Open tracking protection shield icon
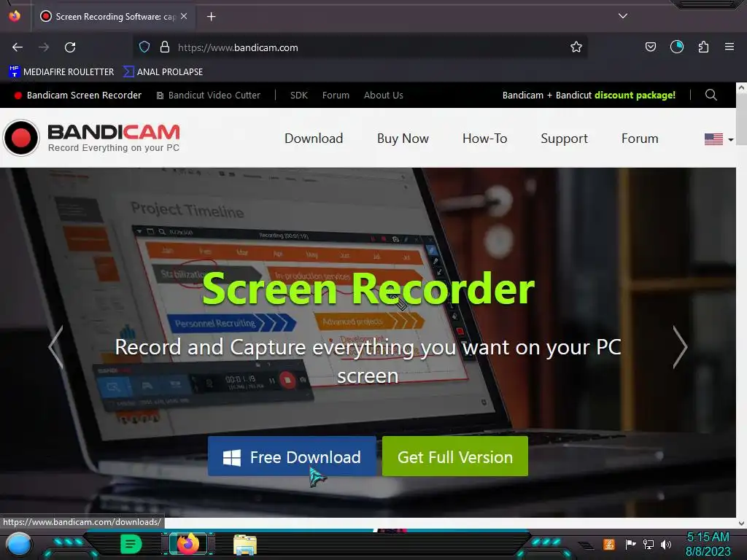Viewport: 747px width, 560px height. coord(144,47)
